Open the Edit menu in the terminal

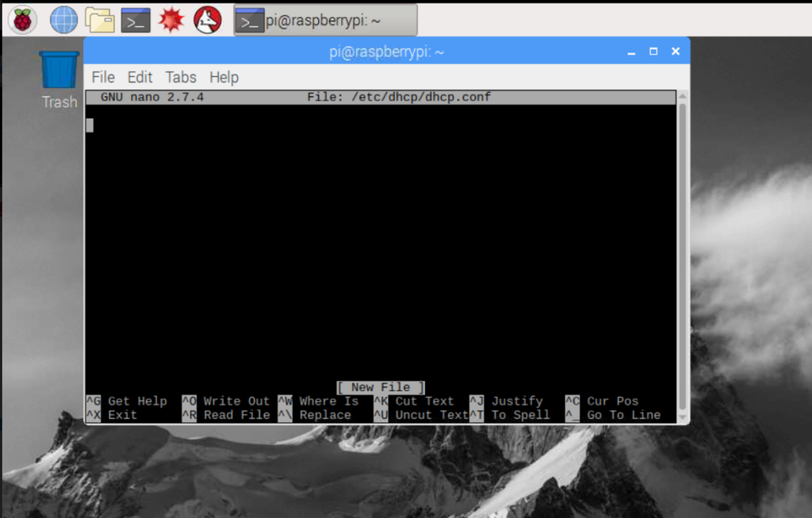(140, 77)
